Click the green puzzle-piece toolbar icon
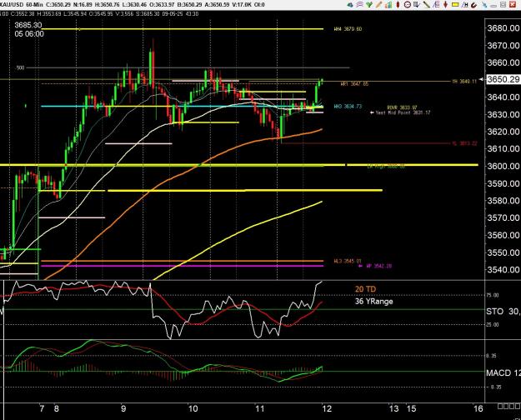Screen dimensions: 521x420 click(369, 5)
